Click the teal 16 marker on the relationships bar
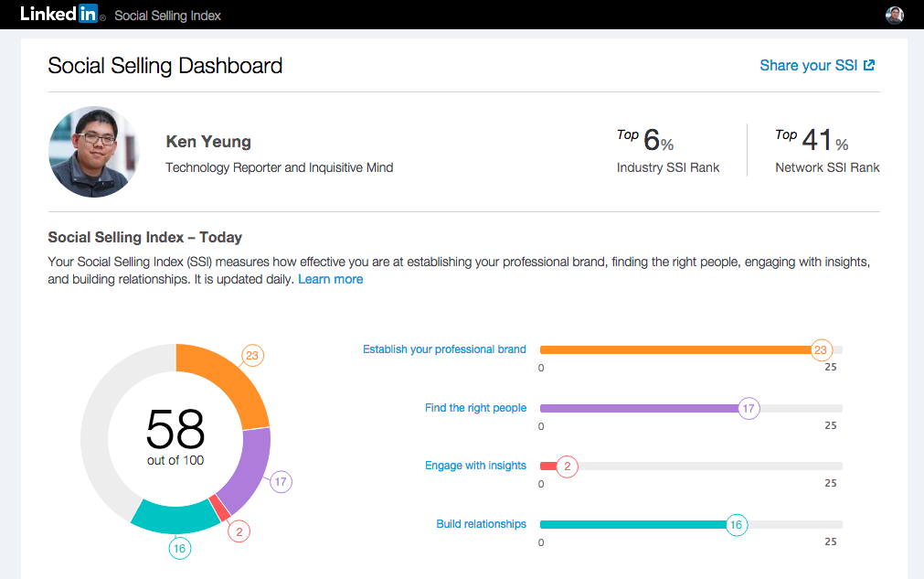The width and height of the screenshot is (924, 579). tap(736, 525)
